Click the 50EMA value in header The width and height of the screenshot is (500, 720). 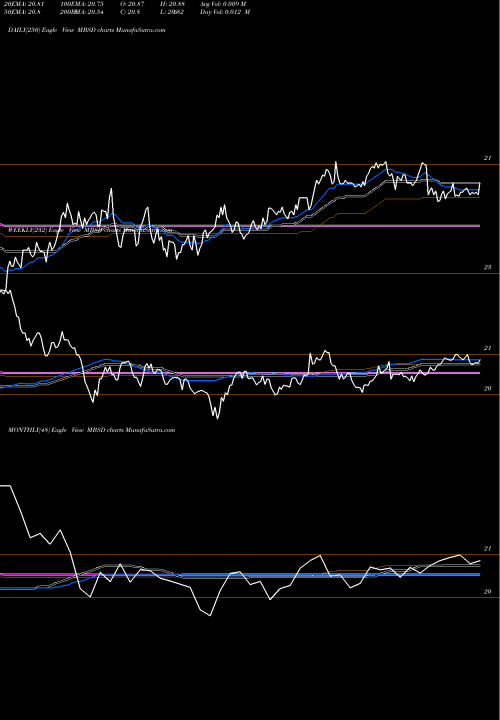pos(22,12)
